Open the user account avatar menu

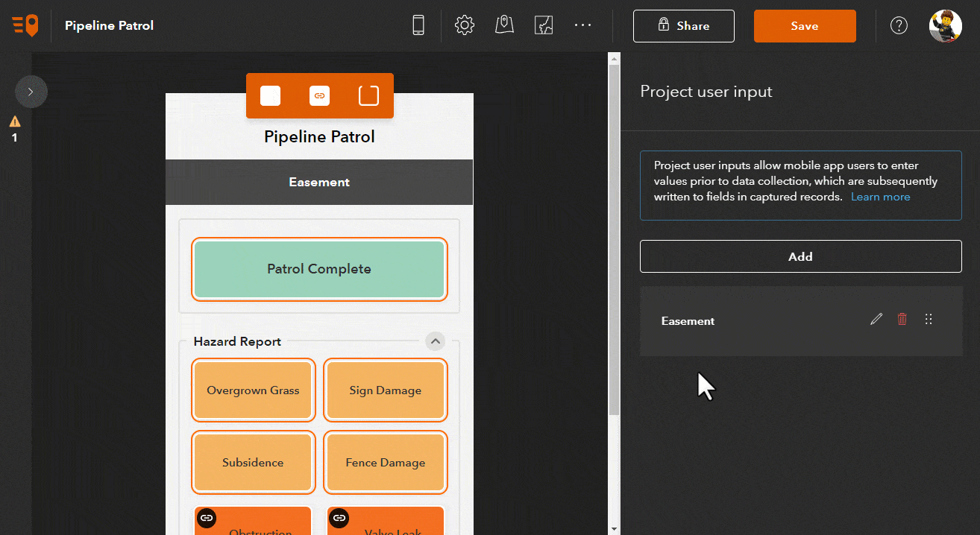coord(945,25)
